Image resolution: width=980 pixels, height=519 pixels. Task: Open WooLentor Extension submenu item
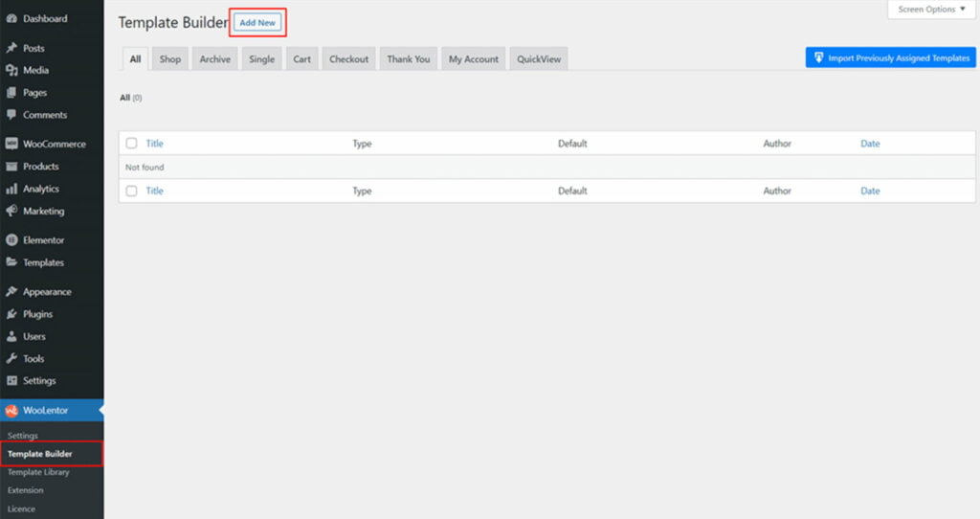pyautogui.click(x=26, y=490)
